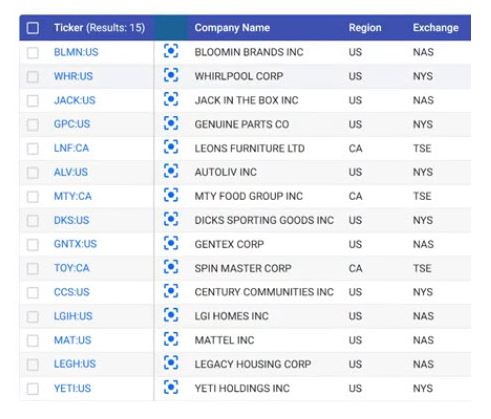The height and width of the screenshot is (419, 491).
Task: Open the BLMN:US ticker link
Action: click(76, 52)
